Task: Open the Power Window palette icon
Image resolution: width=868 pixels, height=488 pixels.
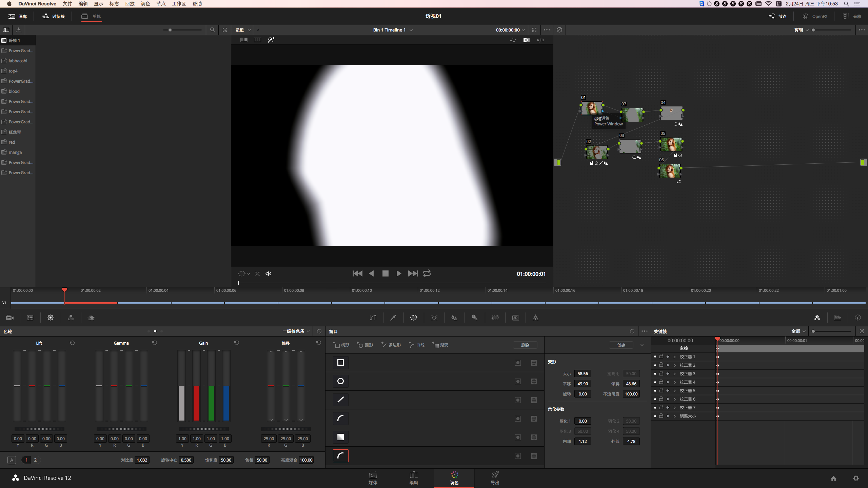Action: pos(414,318)
